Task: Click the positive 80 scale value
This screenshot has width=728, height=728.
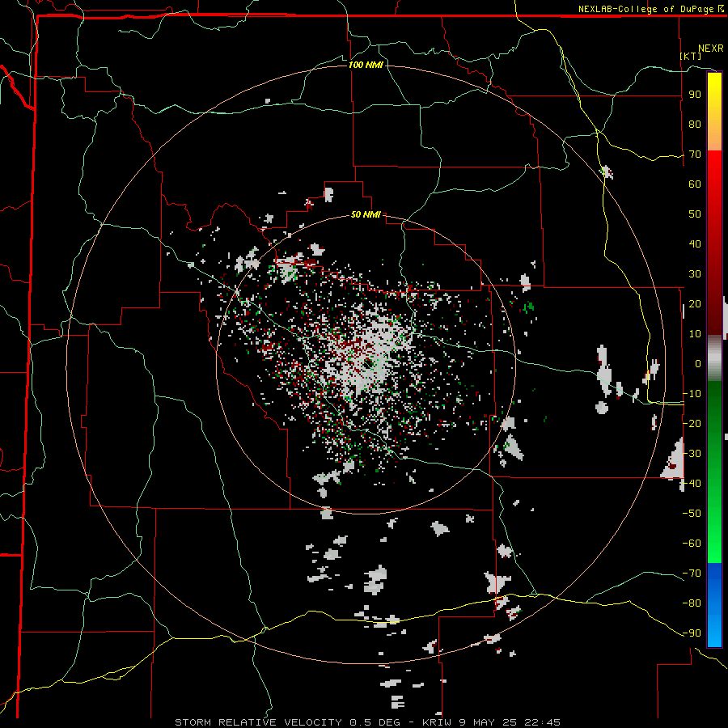Action: (695, 125)
